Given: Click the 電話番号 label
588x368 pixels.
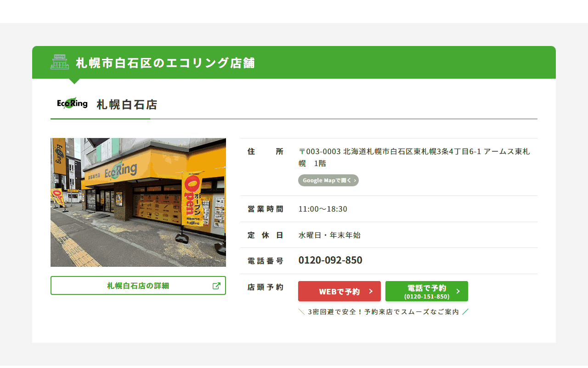Looking at the screenshot, I should (266, 261).
